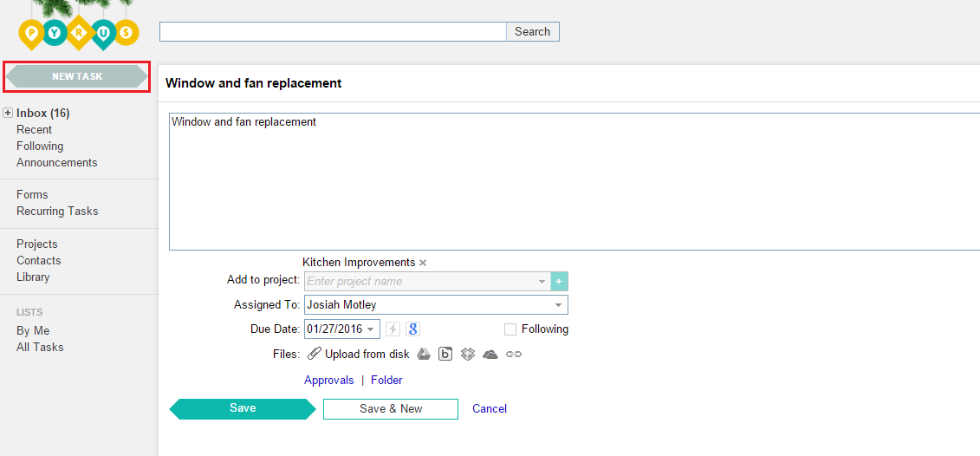Go to Recent in the sidebar
Viewport: 980px width, 456px height.
[x=35, y=129]
